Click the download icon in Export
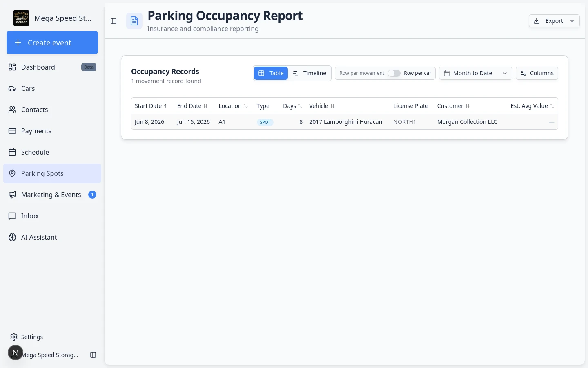The height and width of the screenshot is (368, 588). tap(537, 21)
